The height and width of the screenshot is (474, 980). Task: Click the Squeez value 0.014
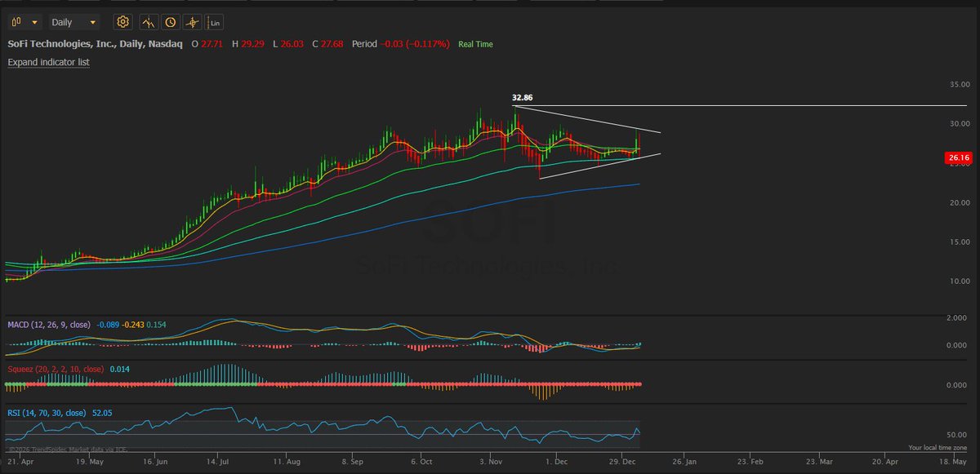click(x=119, y=369)
